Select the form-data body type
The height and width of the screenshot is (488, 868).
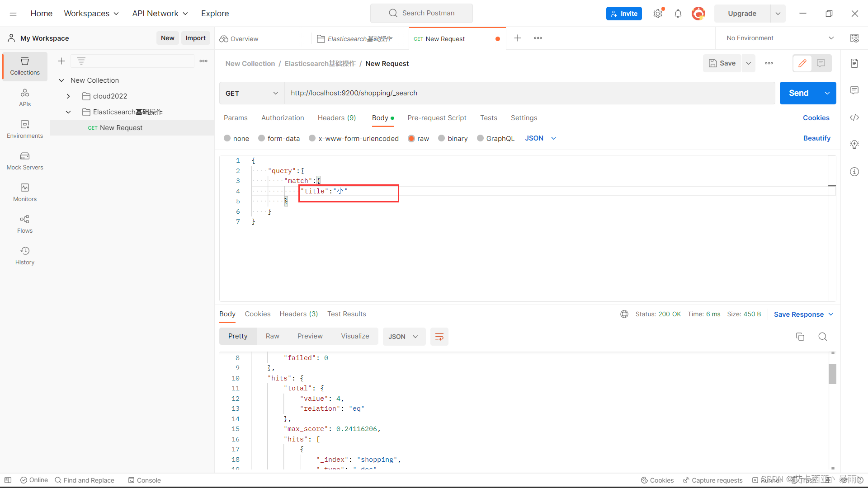pos(262,138)
